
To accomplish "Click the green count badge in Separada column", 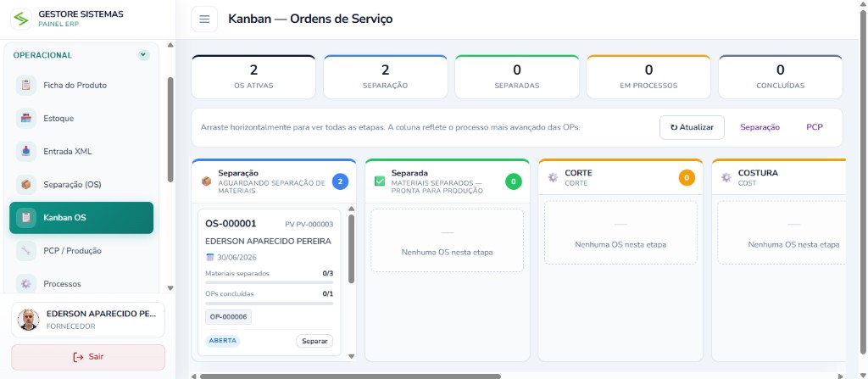I will click(513, 181).
